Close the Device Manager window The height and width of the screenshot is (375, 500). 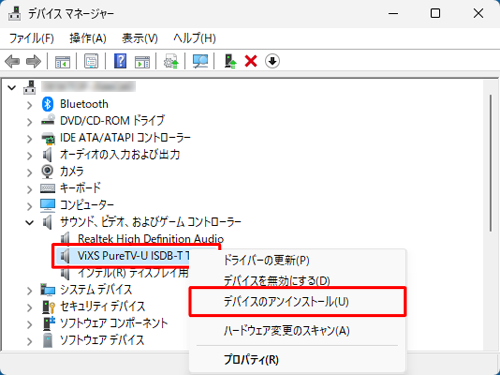(x=478, y=14)
